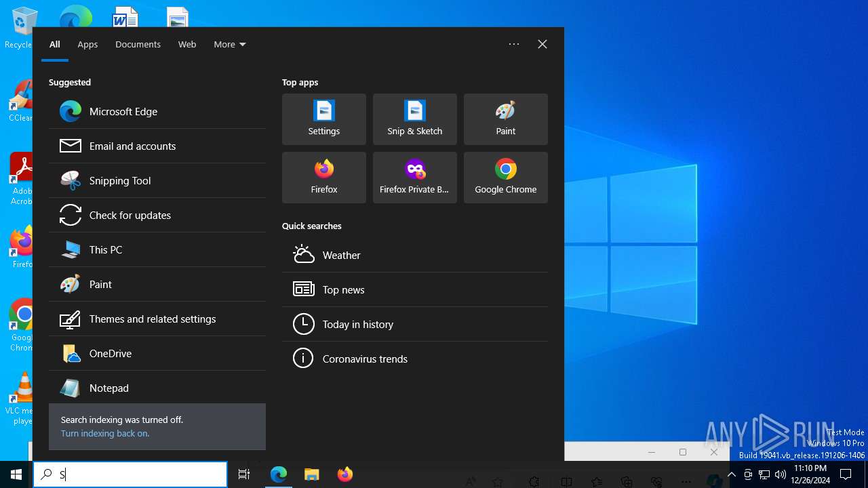Open Task View on the taskbar
Viewport: 868px width, 488px height.
244,474
